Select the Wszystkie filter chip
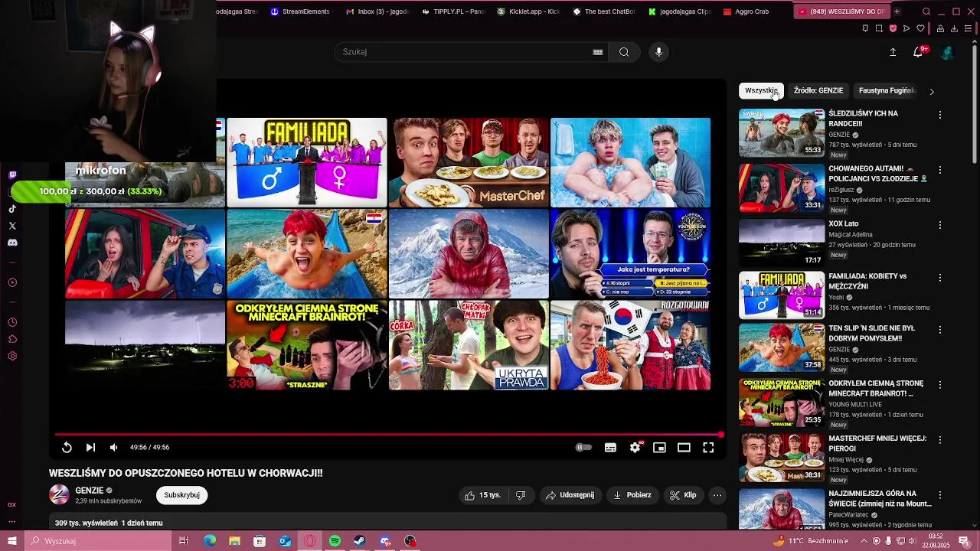980x551 pixels. click(x=761, y=90)
